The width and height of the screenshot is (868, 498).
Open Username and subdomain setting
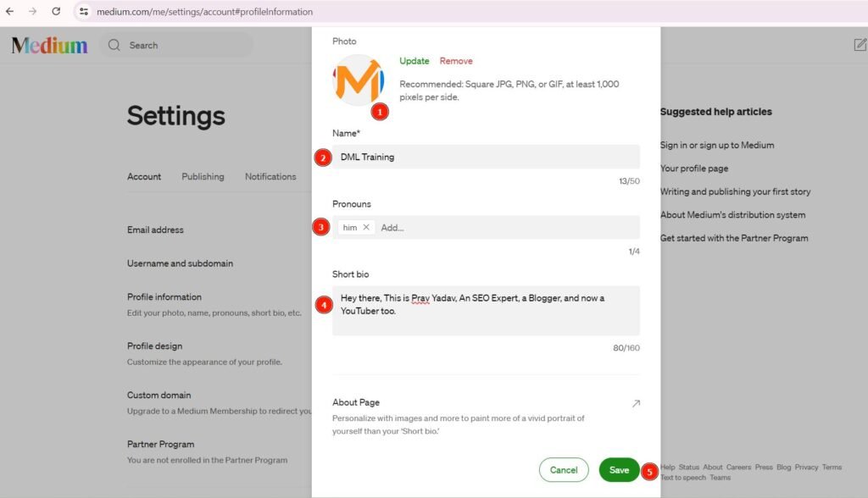point(180,263)
